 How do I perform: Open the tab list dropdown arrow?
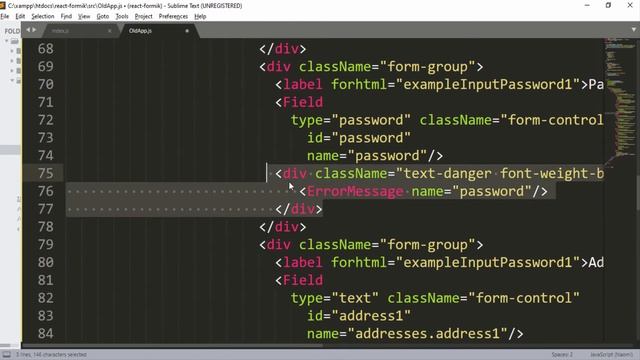[633, 30]
